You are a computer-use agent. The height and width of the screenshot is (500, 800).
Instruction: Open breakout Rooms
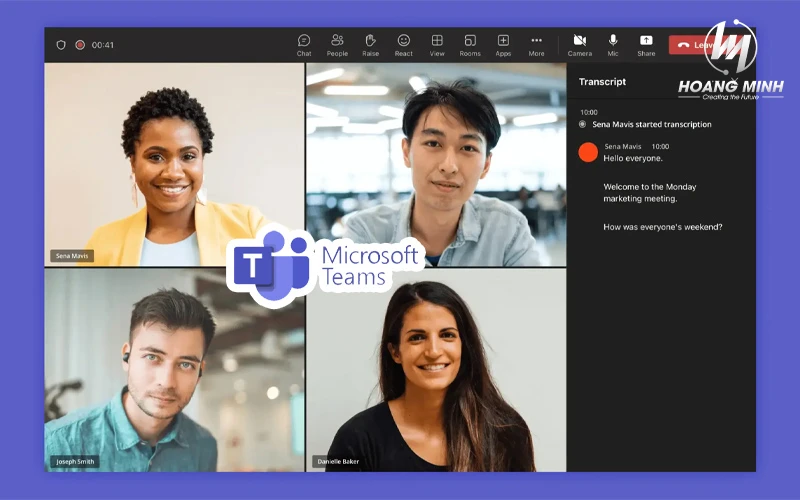[x=470, y=45]
